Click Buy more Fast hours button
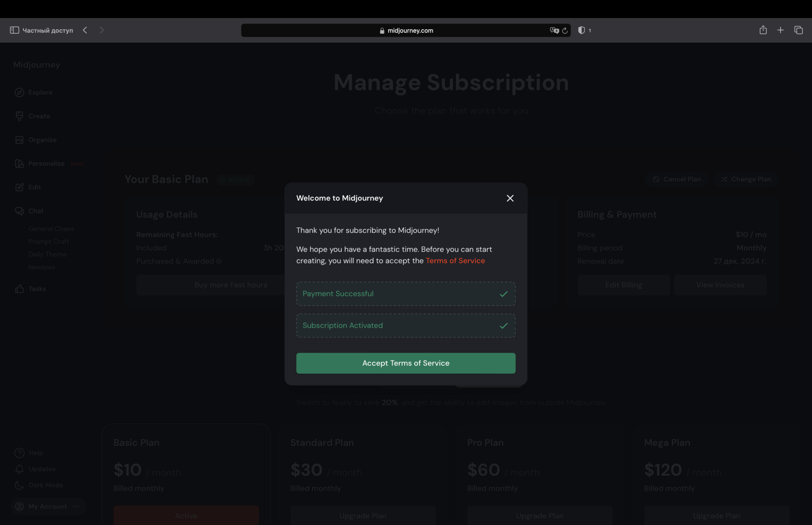The image size is (812, 525). tap(231, 285)
